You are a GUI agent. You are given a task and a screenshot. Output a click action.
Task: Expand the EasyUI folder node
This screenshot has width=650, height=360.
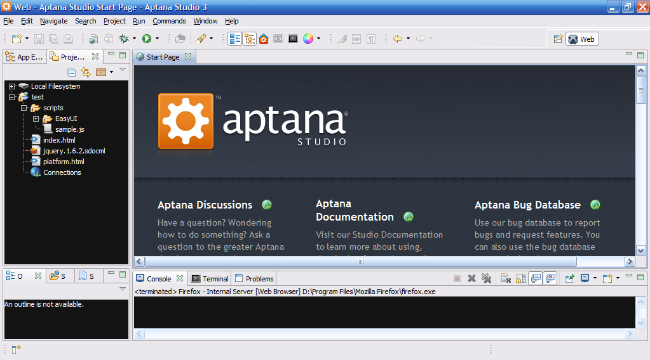pos(36,119)
